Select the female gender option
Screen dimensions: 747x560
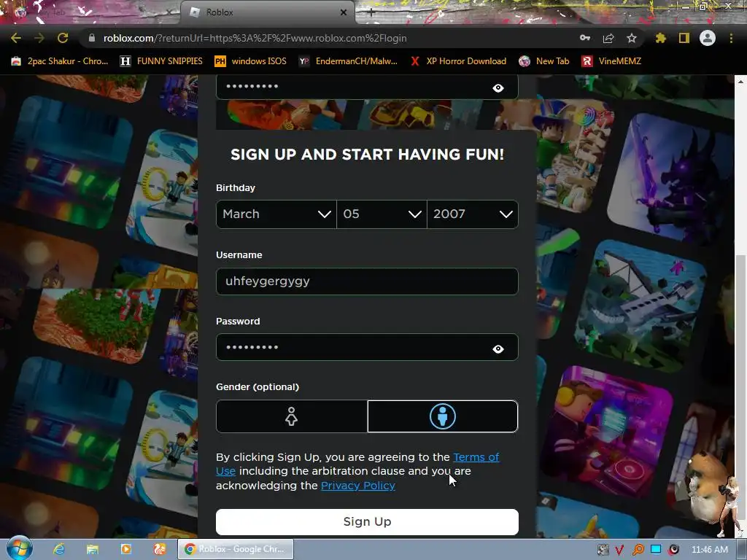[292, 416]
